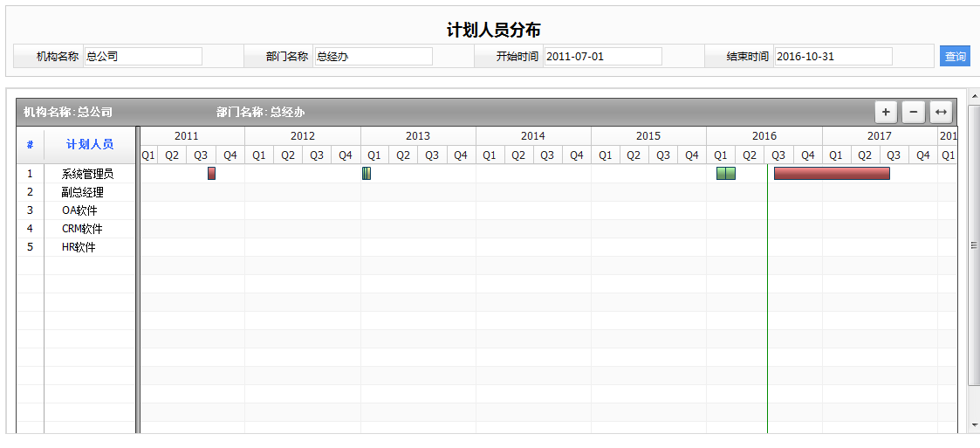Focus the 开始时间 date field
The height and width of the screenshot is (448, 980).
point(603,57)
